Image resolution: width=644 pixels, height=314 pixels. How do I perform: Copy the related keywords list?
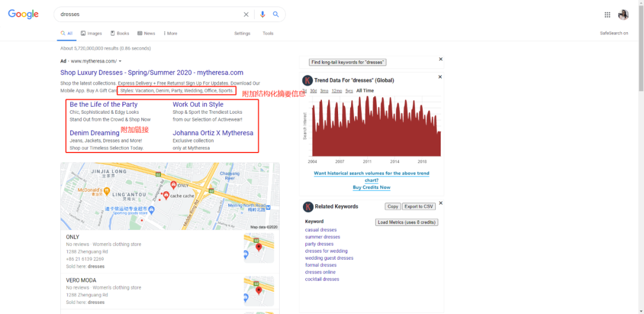392,207
